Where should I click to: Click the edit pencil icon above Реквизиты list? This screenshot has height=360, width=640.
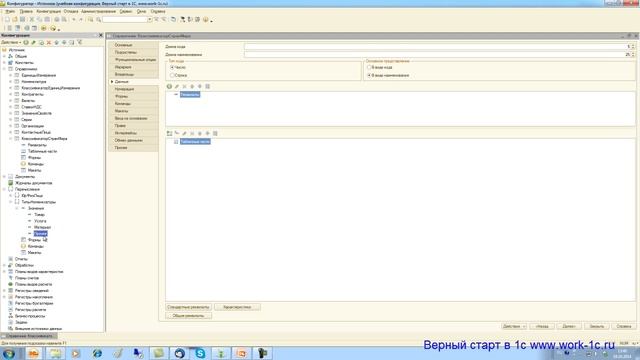177,87
